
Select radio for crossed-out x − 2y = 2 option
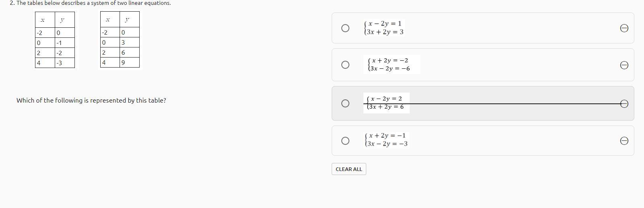pos(345,103)
